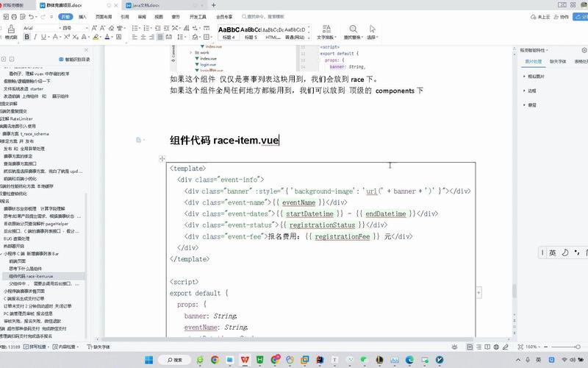Switch to page layout view icon
Image resolution: width=588 pixels, height=368 pixels.
tap(470, 347)
